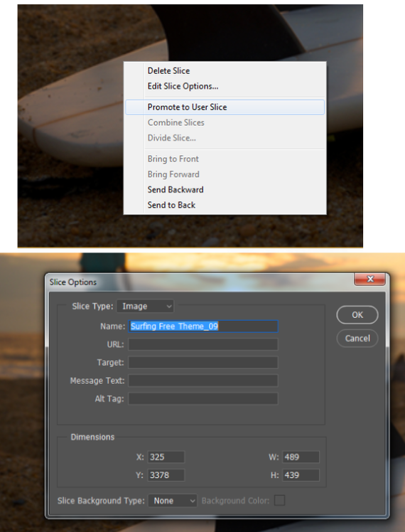Click the Background Color swatch
Screen dimensions: 405x532
tap(280, 501)
